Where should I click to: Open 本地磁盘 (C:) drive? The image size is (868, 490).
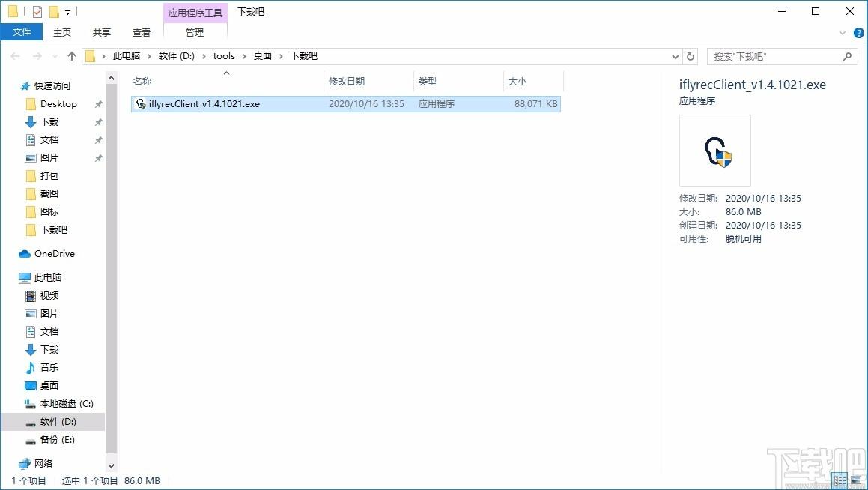67,404
